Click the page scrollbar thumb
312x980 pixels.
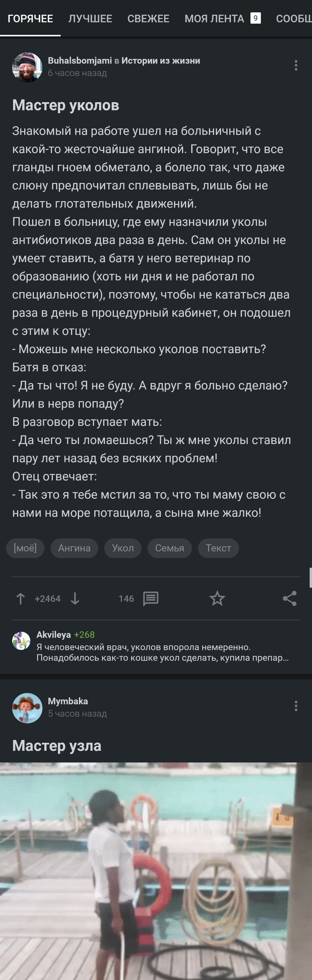tap(311, 578)
